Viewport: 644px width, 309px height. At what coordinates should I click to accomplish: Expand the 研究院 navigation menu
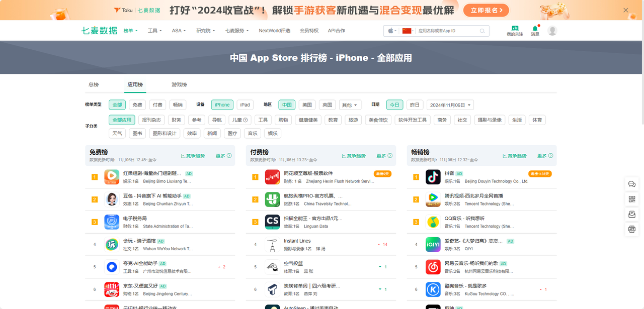(x=205, y=31)
